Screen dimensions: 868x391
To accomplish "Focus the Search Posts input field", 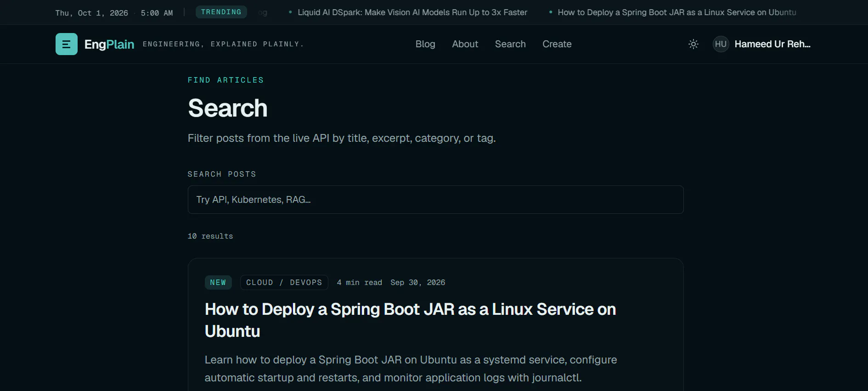I will point(435,200).
